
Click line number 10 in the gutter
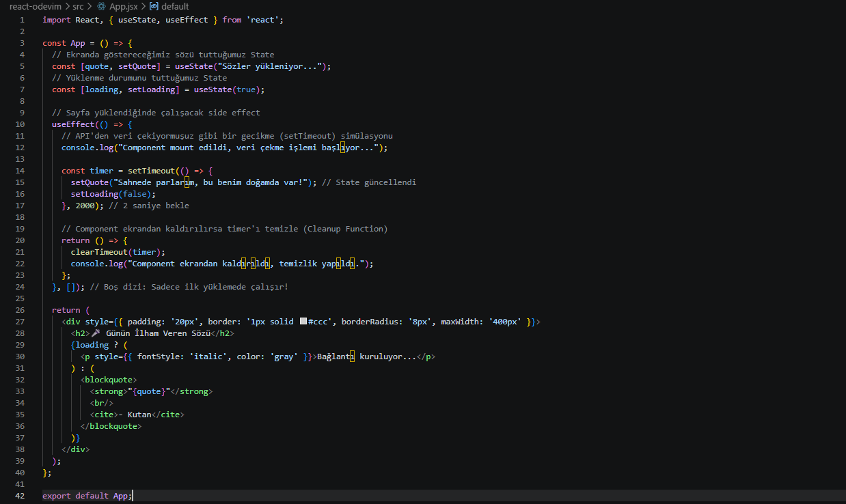[20, 124]
